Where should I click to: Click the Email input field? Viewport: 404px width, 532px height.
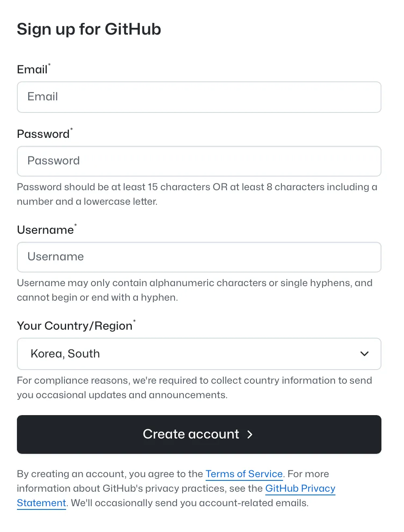coord(199,97)
